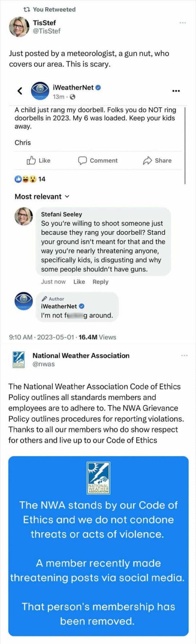The height and width of the screenshot is (644, 196).
Task: Like Stefani Seeley's comment
Action: (79, 282)
